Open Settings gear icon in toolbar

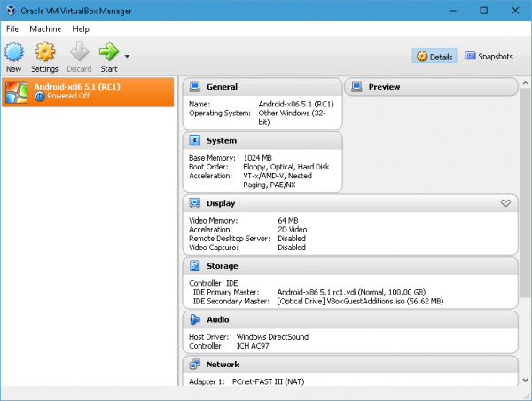click(x=45, y=52)
